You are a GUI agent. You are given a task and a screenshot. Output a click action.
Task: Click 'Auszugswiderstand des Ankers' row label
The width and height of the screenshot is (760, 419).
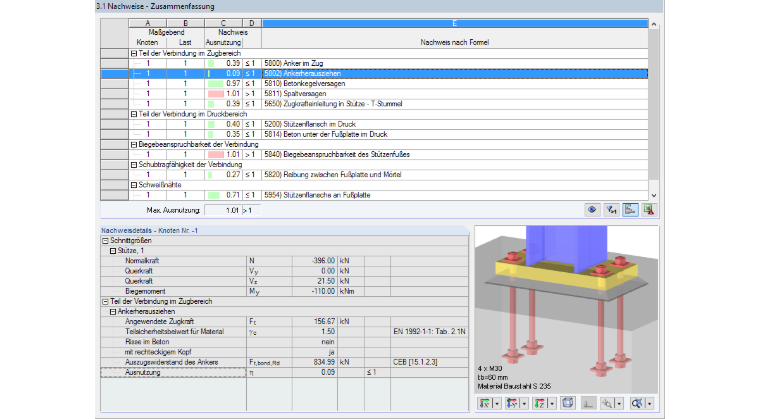pos(171,362)
